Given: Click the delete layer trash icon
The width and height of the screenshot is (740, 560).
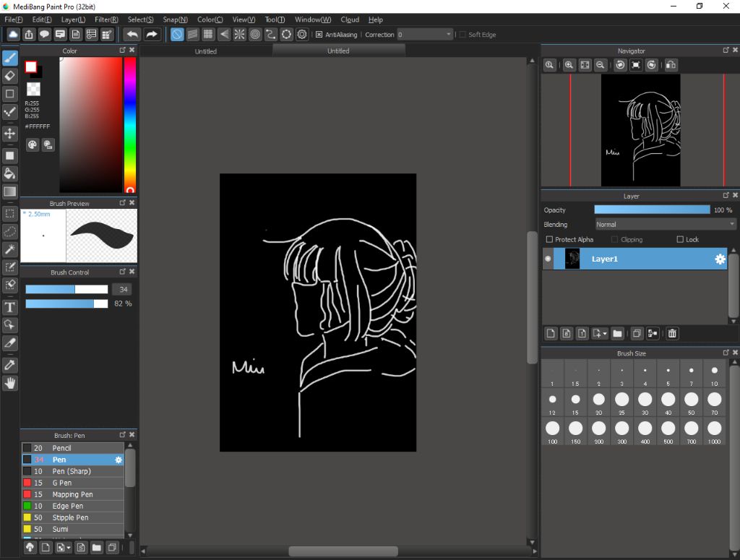Looking at the screenshot, I should coord(672,334).
